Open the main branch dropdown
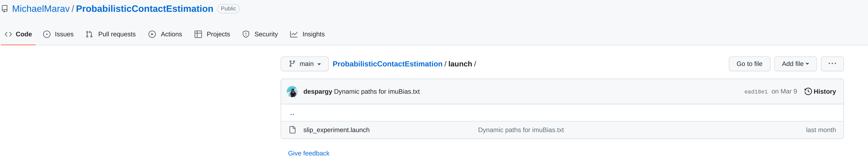This screenshot has width=868, height=161. 304,64
